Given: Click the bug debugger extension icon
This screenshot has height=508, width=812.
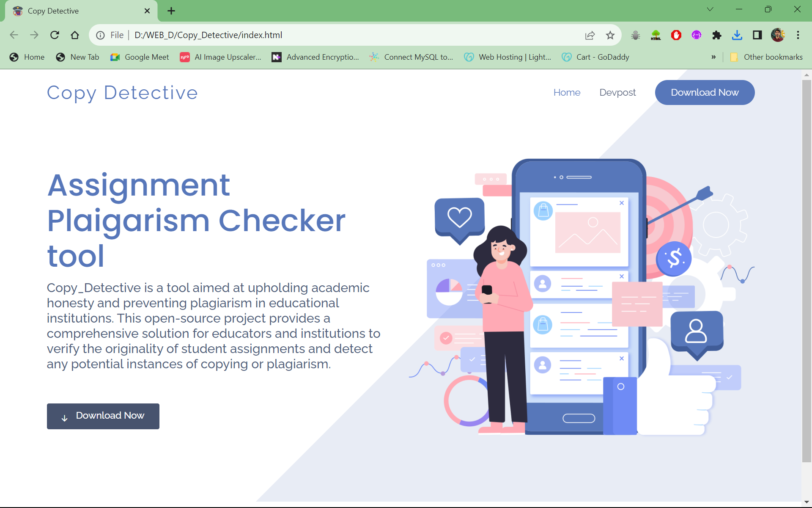Looking at the screenshot, I should pyautogui.click(x=635, y=35).
